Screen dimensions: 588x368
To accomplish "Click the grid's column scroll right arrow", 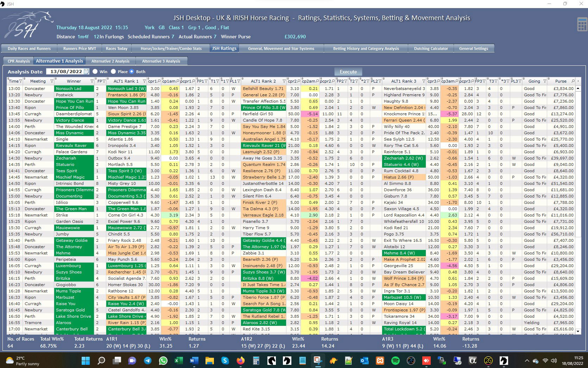I will click(578, 81).
